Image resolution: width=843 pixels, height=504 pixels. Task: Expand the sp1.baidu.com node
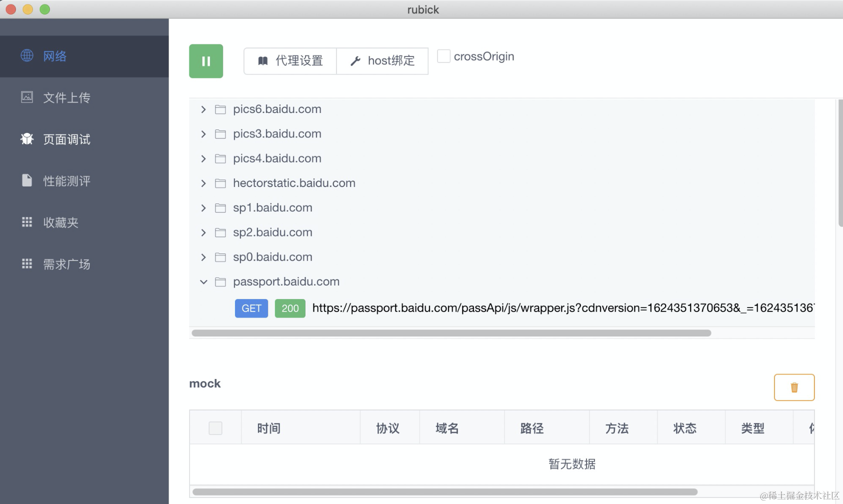pos(203,208)
